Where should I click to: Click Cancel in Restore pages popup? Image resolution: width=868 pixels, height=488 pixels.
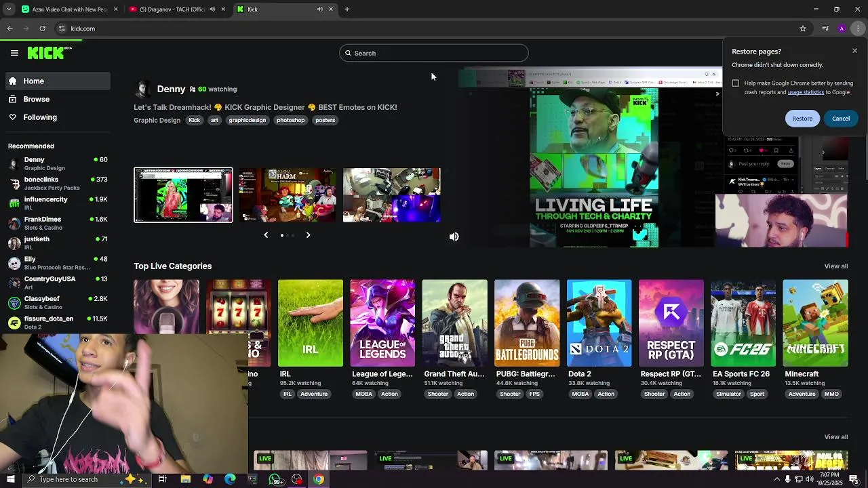tap(841, 119)
